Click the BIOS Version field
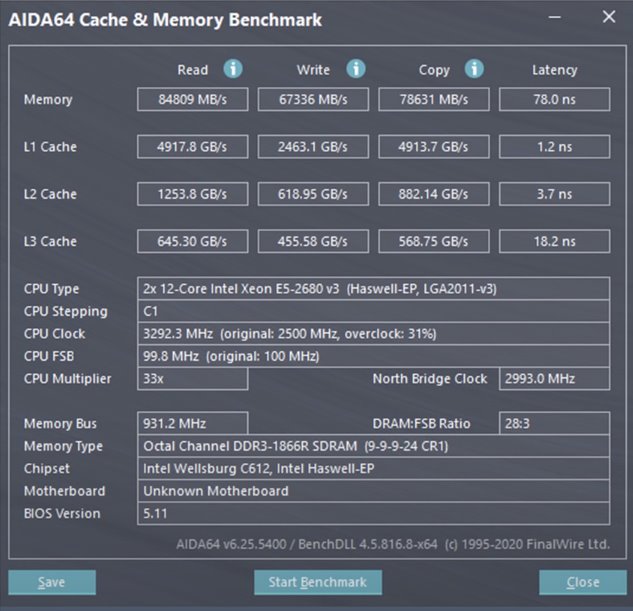 [x=373, y=513]
